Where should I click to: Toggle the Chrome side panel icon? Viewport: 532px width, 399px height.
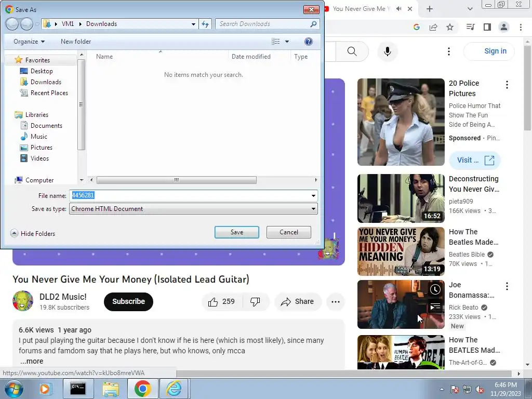(x=487, y=27)
